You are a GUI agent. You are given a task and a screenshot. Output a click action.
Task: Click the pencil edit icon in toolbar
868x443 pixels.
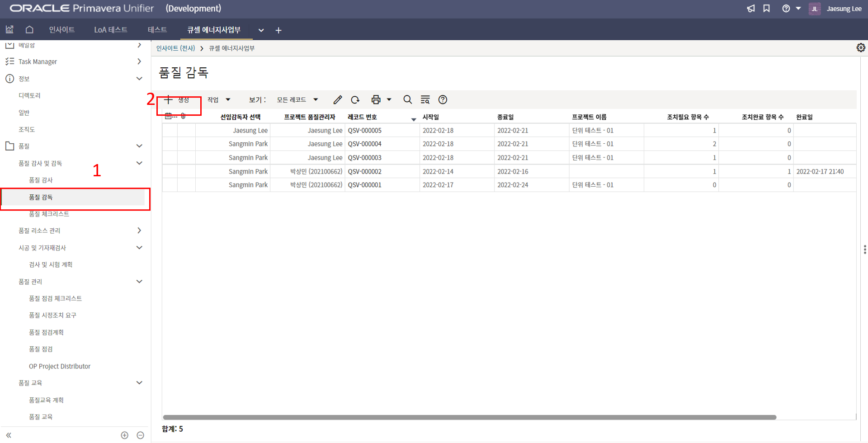[x=337, y=100]
